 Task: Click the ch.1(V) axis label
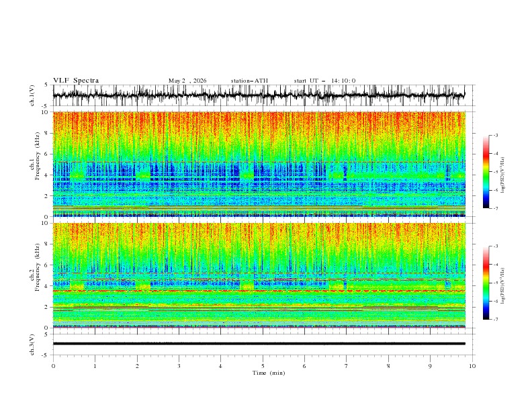[x=32, y=95]
